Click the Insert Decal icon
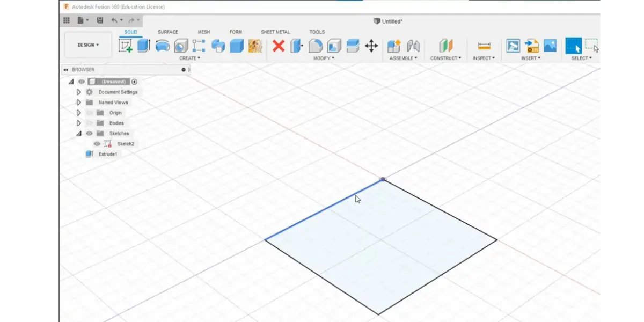The width and height of the screenshot is (644, 322). coord(514,46)
